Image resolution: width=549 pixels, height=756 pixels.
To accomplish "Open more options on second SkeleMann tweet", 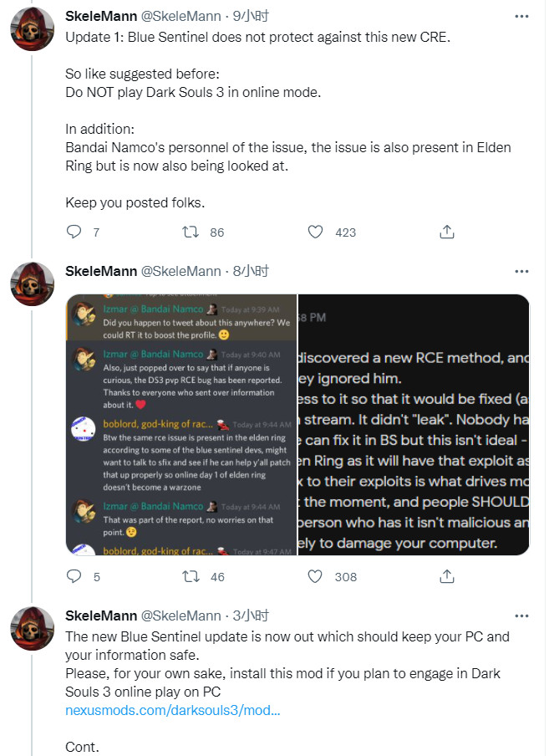I will pyautogui.click(x=521, y=271).
